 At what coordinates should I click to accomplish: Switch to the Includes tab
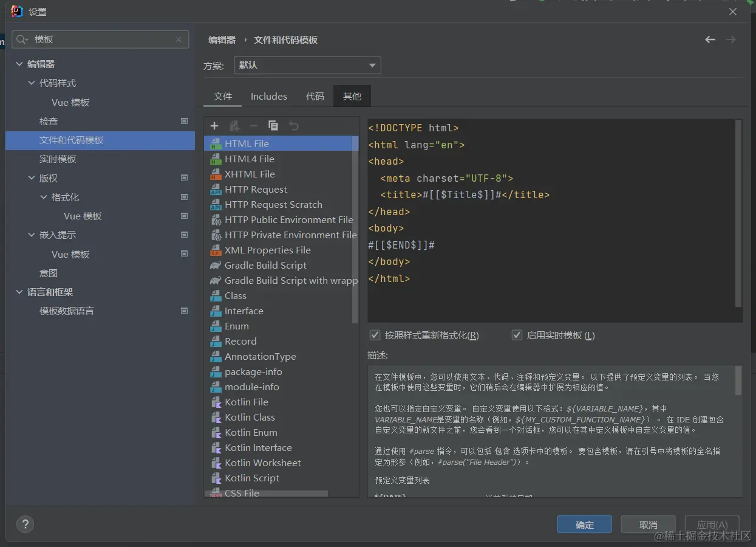[x=269, y=96]
